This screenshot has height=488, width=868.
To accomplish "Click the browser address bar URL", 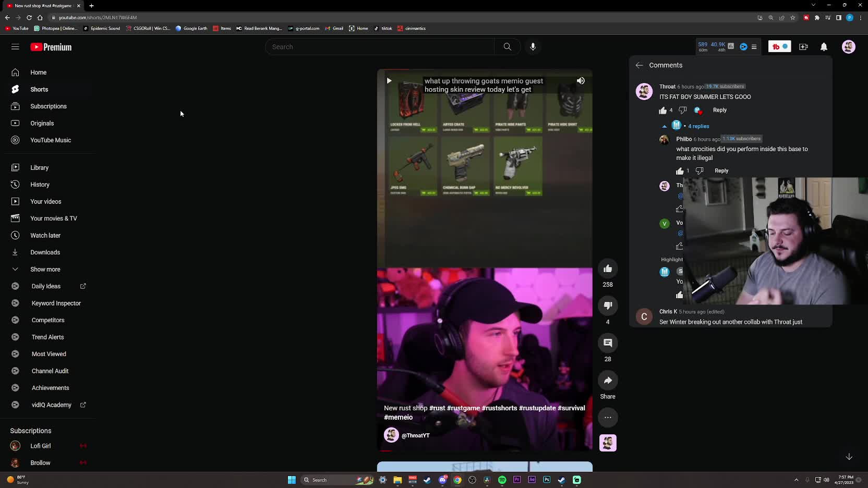I will coord(98,18).
